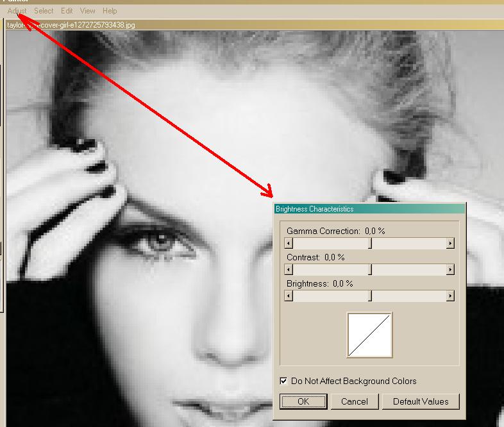Click the brightness curve preview box
This screenshot has height=427, width=504.
(369, 335)
